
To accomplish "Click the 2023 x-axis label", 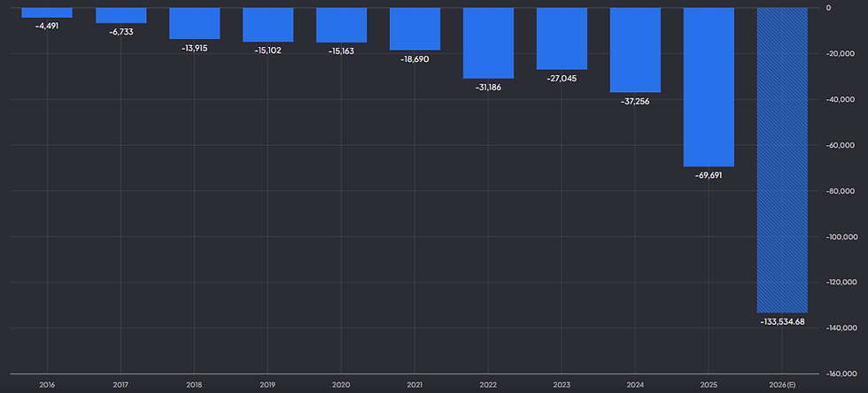I will [x=562, y=384].
